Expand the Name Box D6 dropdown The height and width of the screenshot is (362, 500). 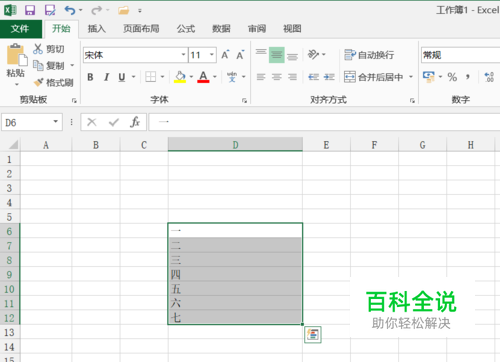[56, 122]
